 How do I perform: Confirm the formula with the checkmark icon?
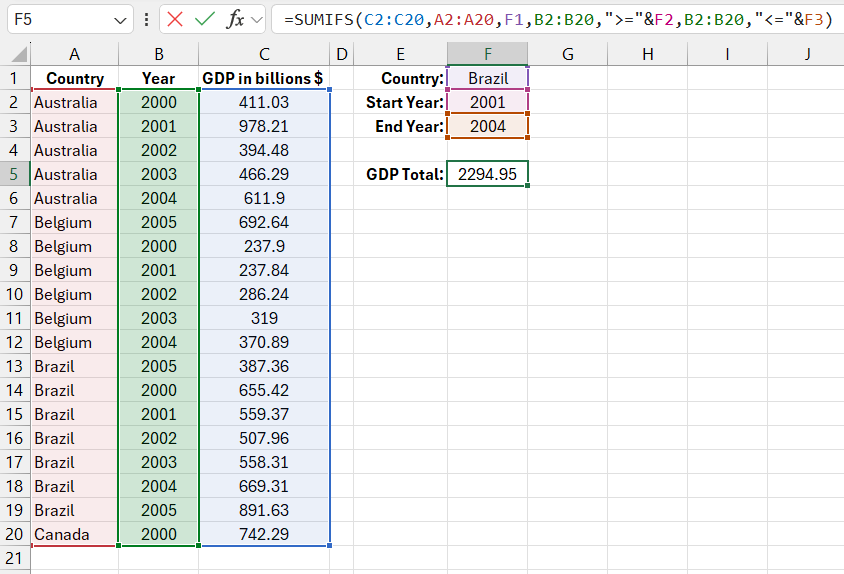(205, 20)
